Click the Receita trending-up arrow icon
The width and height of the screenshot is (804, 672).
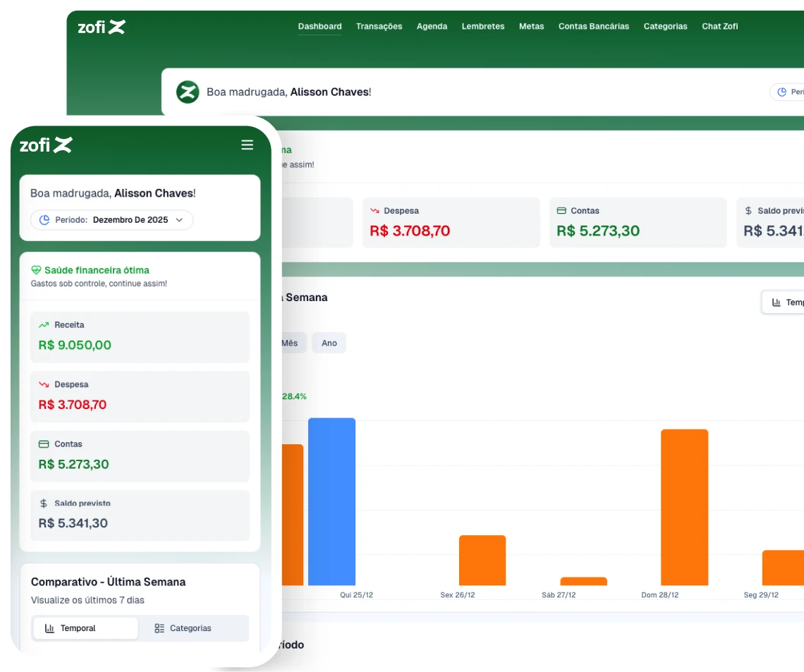[44, 325]
